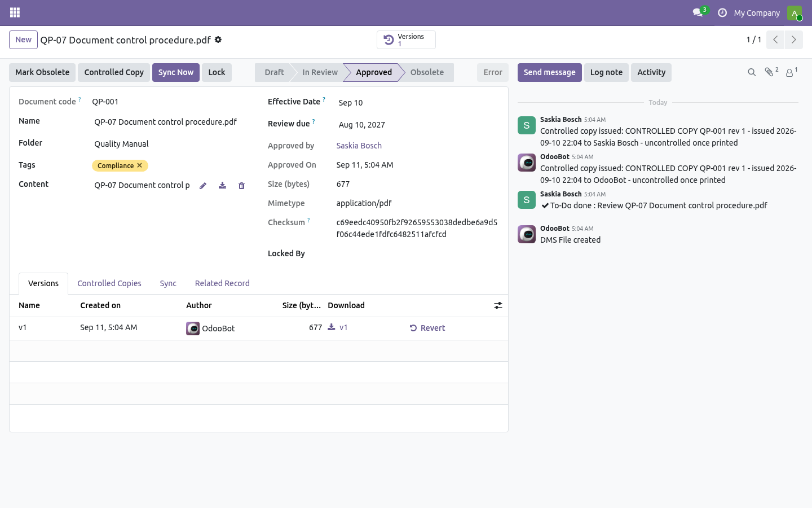Set status to Obsolete
The width and height of the screenshot is (812, 508).
[x=427, y=72]
